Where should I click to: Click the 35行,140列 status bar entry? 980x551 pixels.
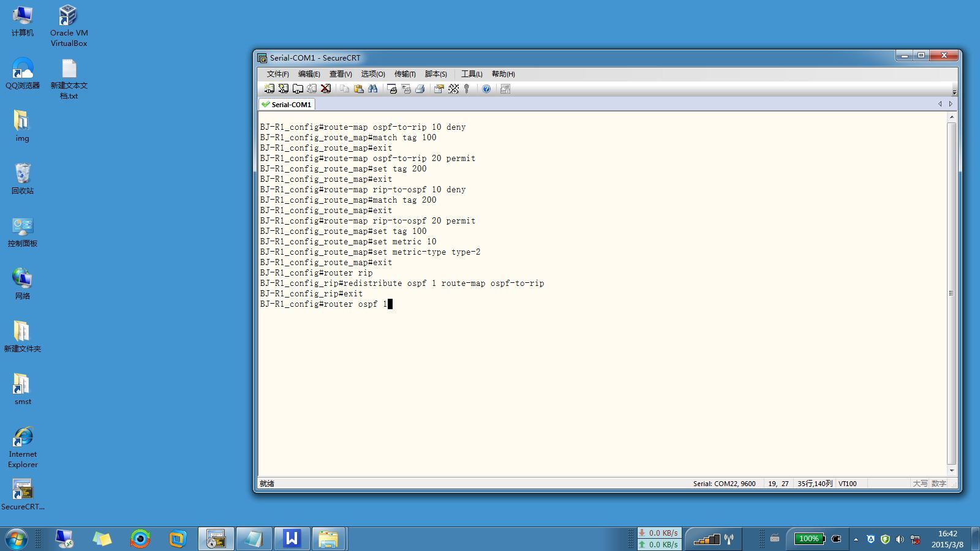[x=815, y=484]
